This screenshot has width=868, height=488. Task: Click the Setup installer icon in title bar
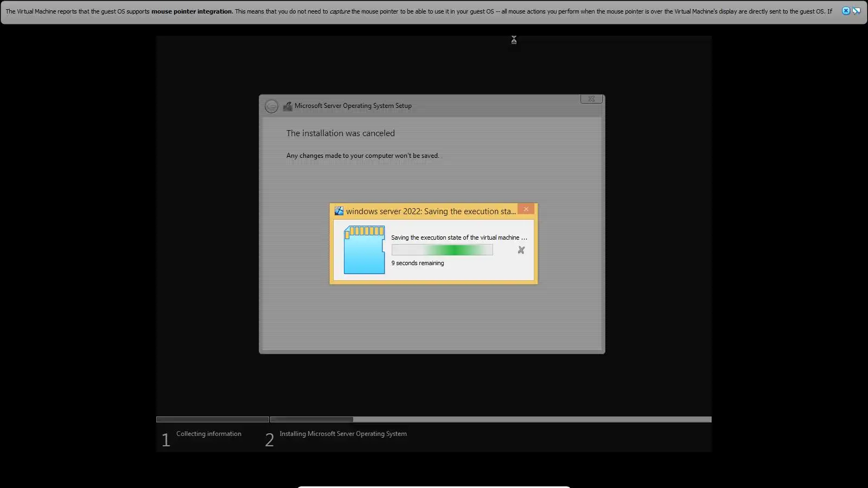[288, 106]
